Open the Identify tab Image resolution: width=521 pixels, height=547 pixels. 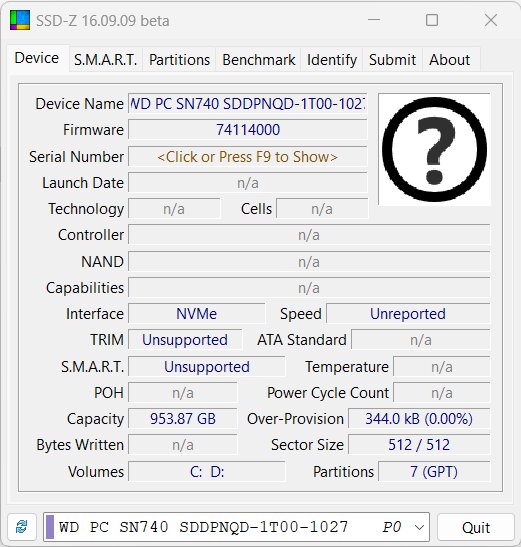point(332,60)
